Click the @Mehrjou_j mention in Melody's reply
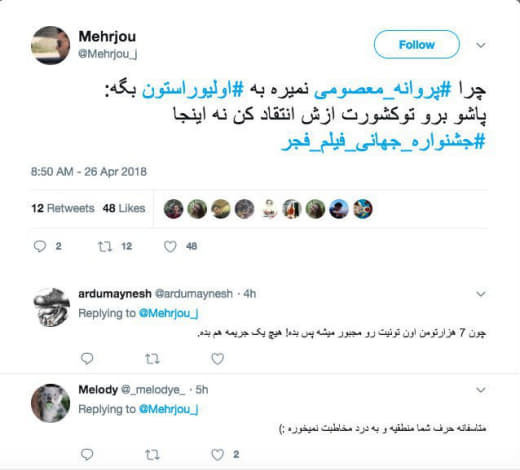Screen dimensions: 520x470 point(168,409)
